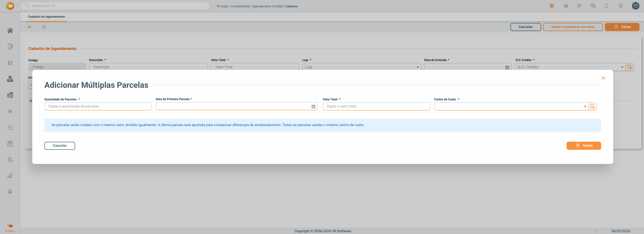This screenshot has height=234, width=644.
Task: Click the calendar icon in Data da Primeira Parcela
Action: pos(313,107)
